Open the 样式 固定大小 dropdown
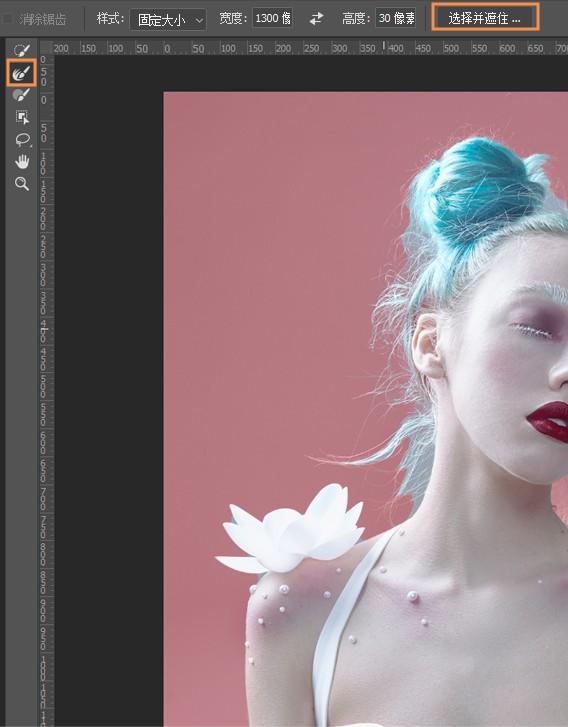Viewport: 568px width, 727px height. pyautogui.click(x=168, y=19)
